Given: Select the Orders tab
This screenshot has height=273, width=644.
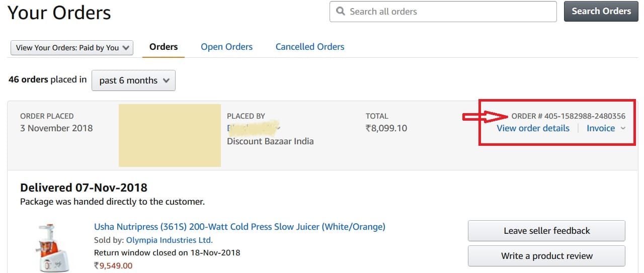Looking at the screenshot, I should [164, 47].
